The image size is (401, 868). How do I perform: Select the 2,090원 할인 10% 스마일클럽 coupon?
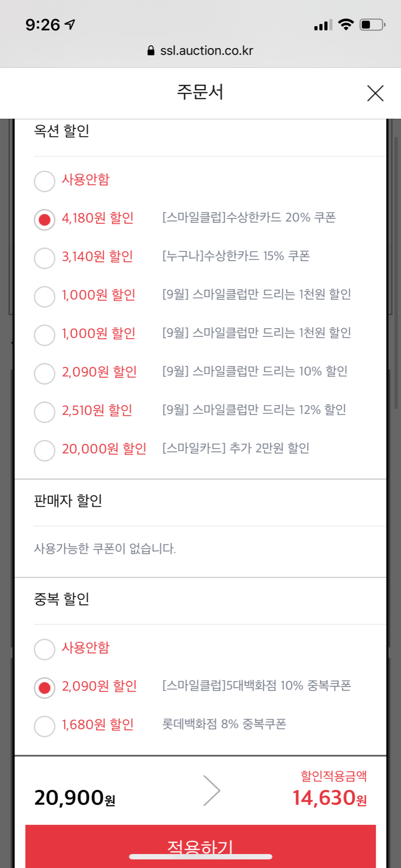click(x=45, y=373)
